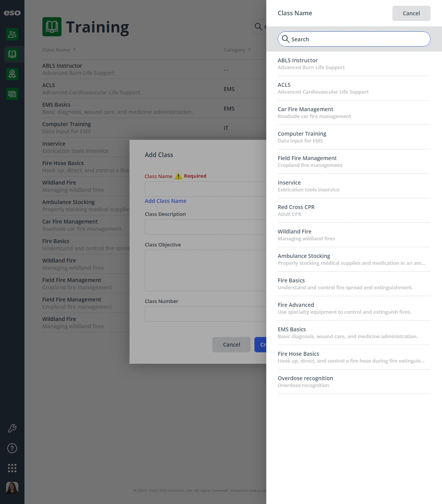Screen dimensions: 442x504
Task: Click the Search field in Class Name panel
Action: coord(354,39)
